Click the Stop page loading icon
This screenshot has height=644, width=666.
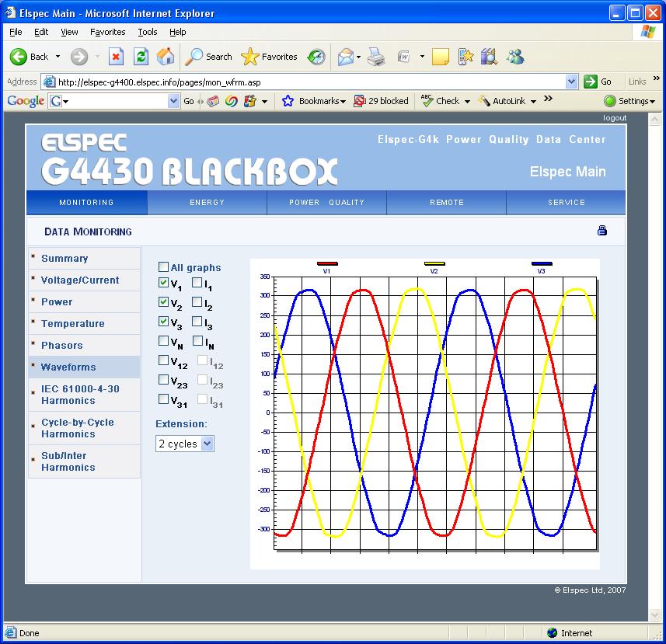[x=116, y=57]
